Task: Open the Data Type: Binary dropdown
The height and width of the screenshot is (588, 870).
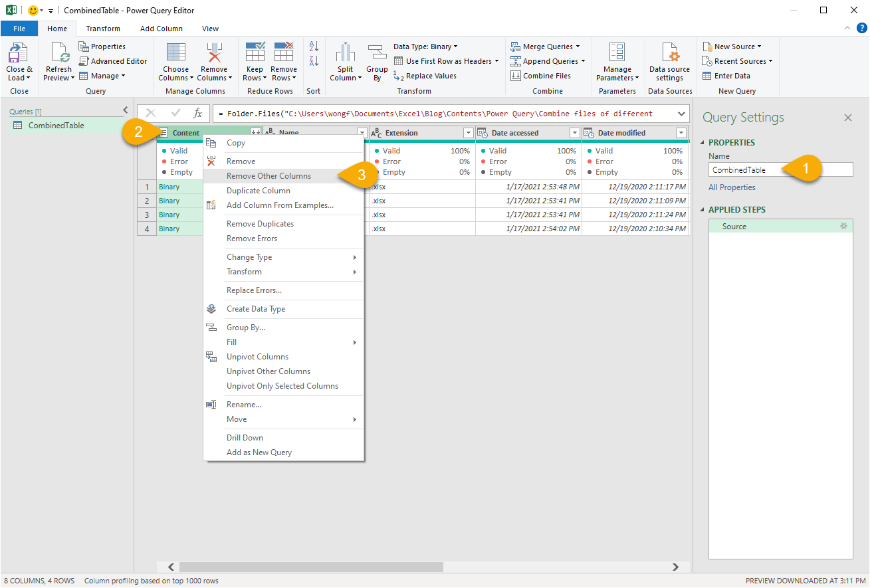Action: (x=425, y=46)
